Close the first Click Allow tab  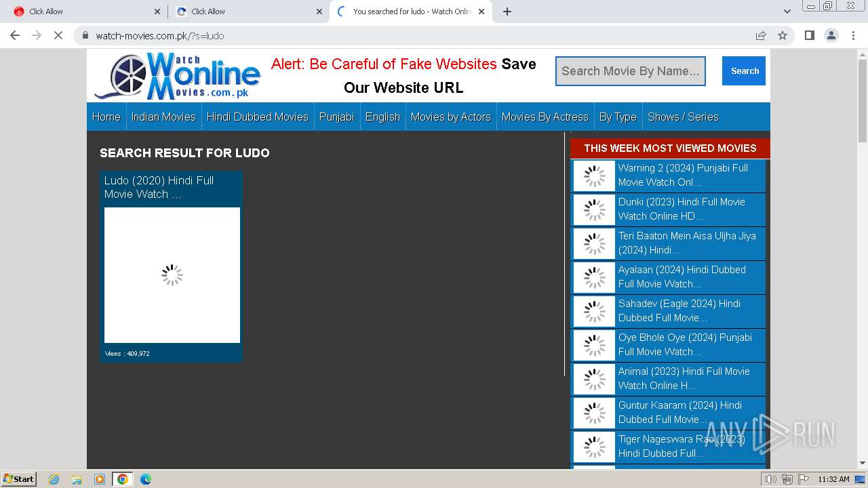point(157,12)
